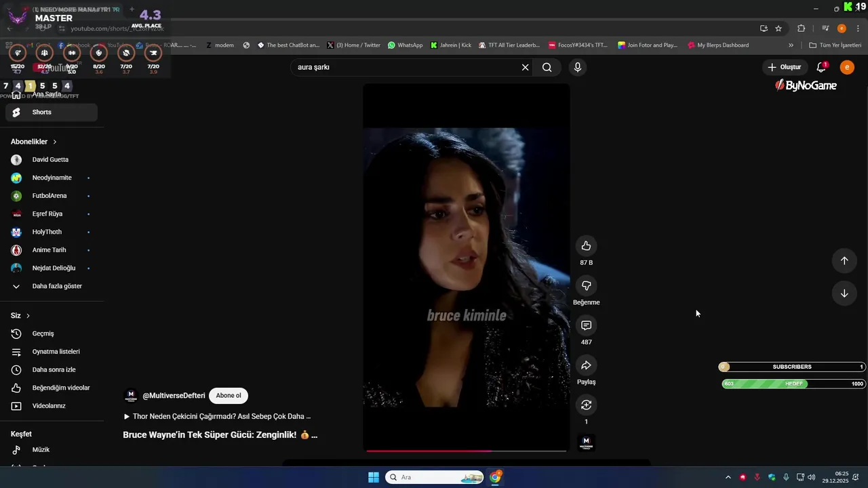Open The best ChatBot bookmark
Screen dimensions: 868x488
[288, 45]
